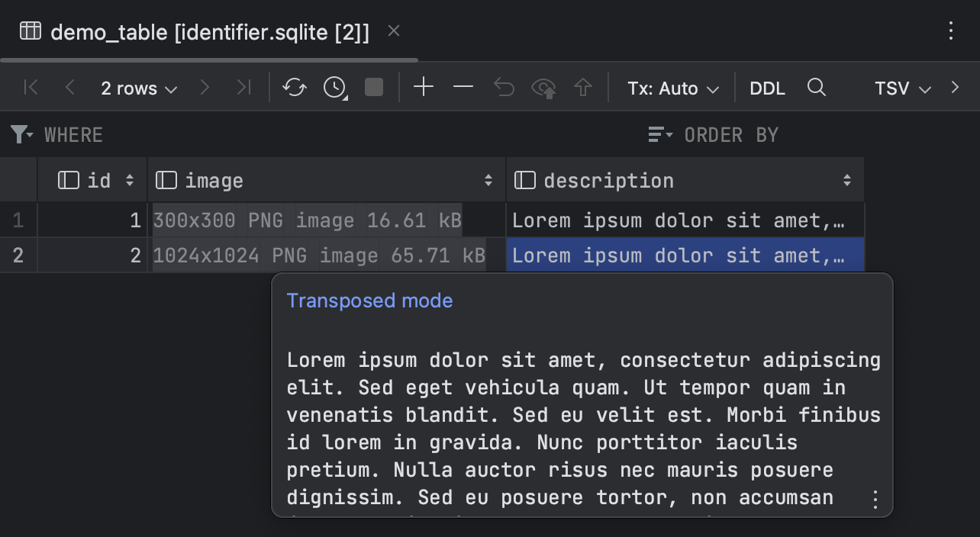Open the ORDER BY sort menu
Screen dimensions: 980x537
pos(659,134)
